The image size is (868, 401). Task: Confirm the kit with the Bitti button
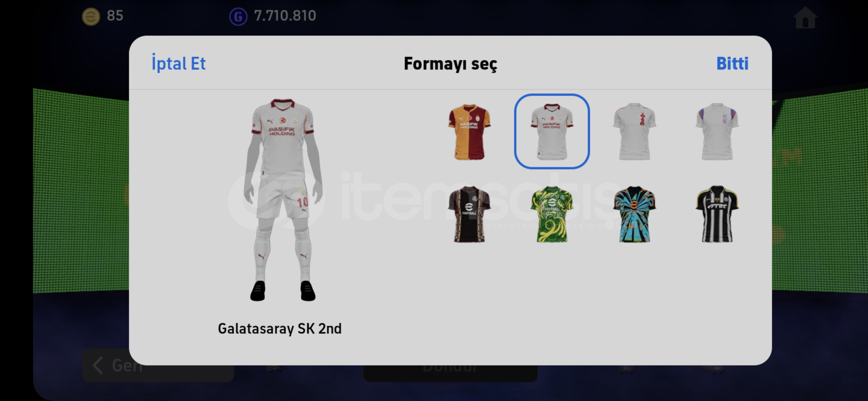tap(732, 63)
